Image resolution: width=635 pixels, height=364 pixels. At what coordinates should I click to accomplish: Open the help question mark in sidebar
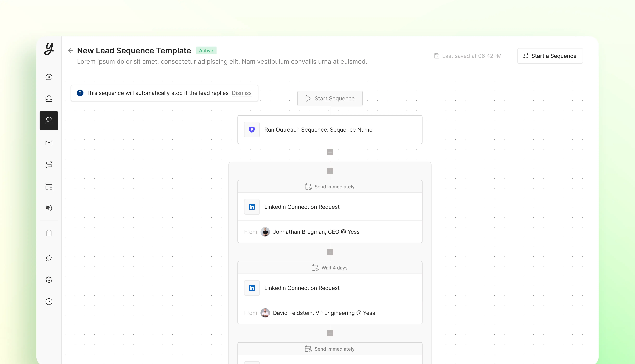point(49,301)
